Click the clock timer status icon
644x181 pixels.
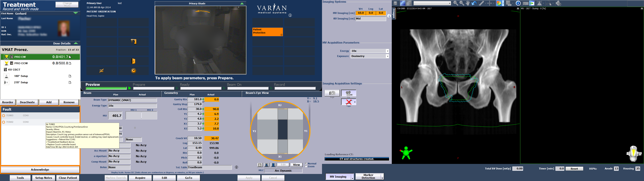[133, 71]
